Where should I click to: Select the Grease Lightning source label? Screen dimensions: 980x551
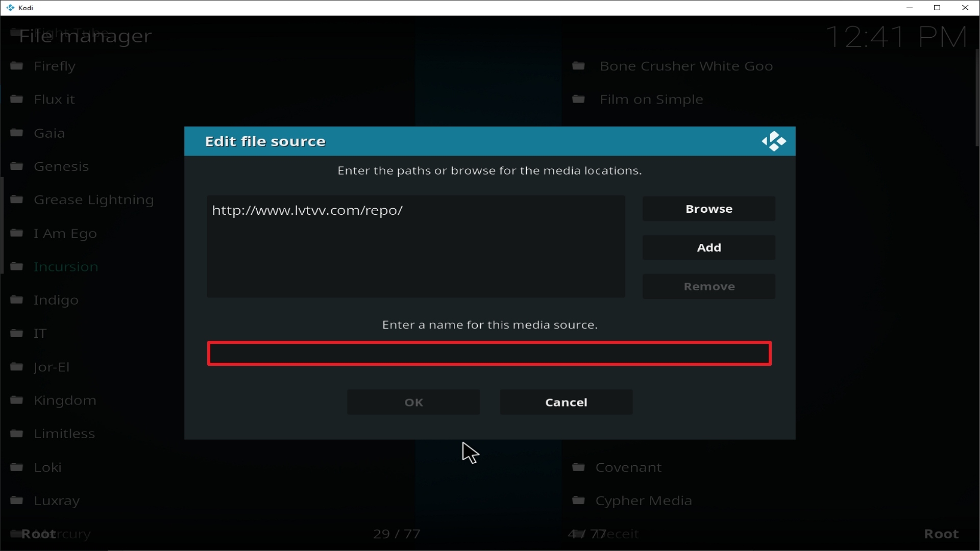point(94,200)
